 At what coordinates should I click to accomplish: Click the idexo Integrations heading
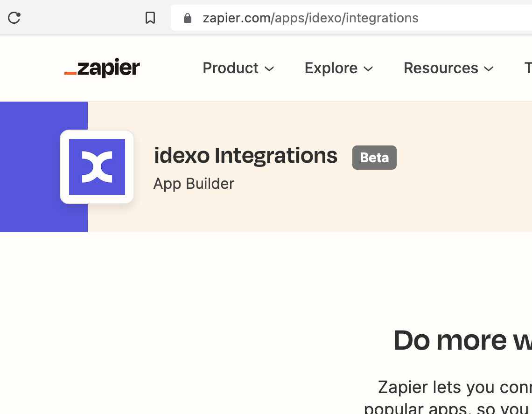tap(245, 156)
